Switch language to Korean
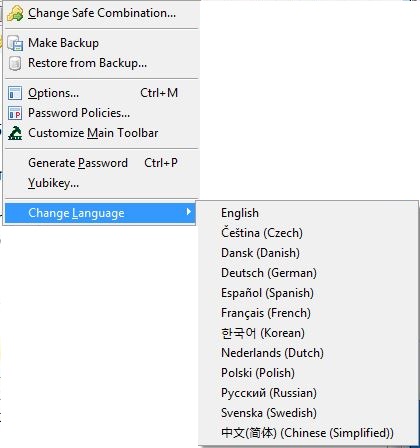420x448 pixels. 308,333
